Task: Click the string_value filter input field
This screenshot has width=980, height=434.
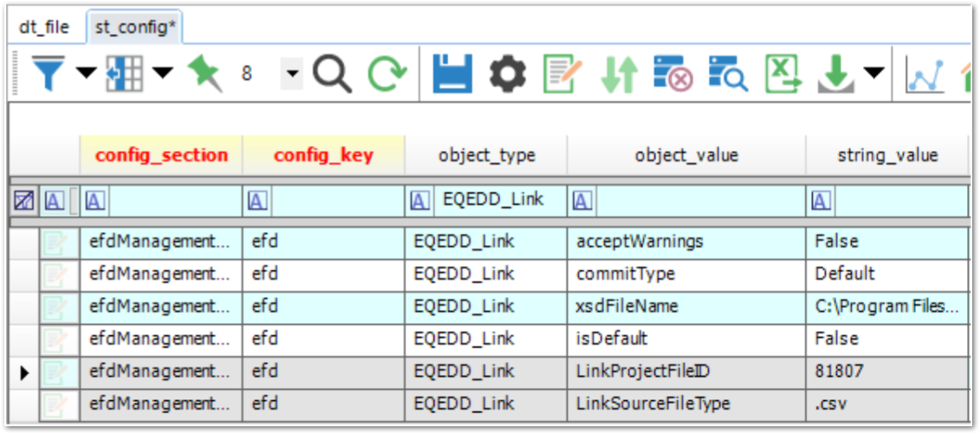Action: [x=900, y=201]
